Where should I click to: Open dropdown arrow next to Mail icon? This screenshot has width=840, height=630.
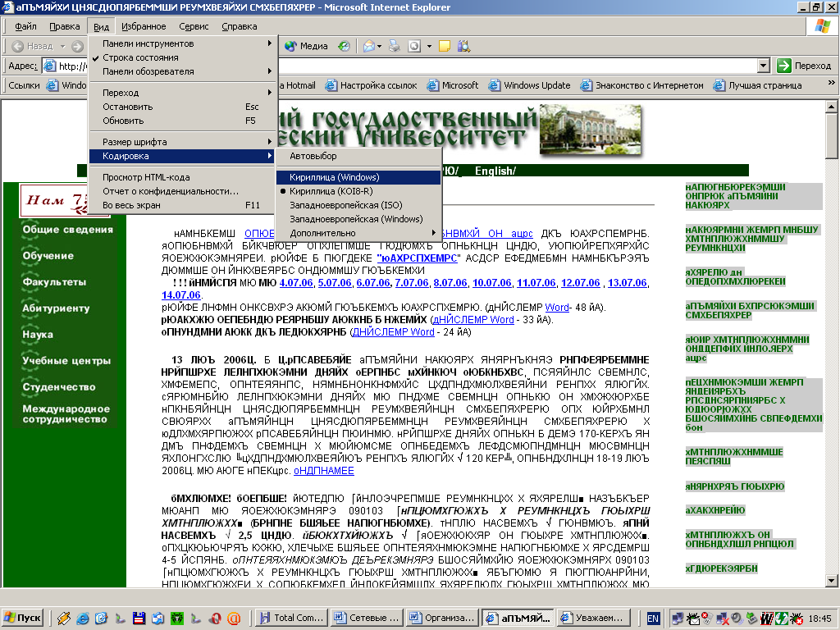(379, 46)
